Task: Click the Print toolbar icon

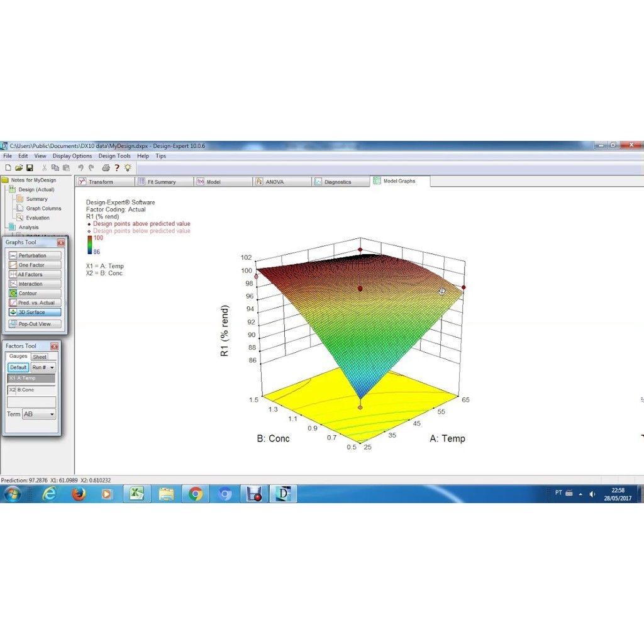Action: (x=106, y=168)
